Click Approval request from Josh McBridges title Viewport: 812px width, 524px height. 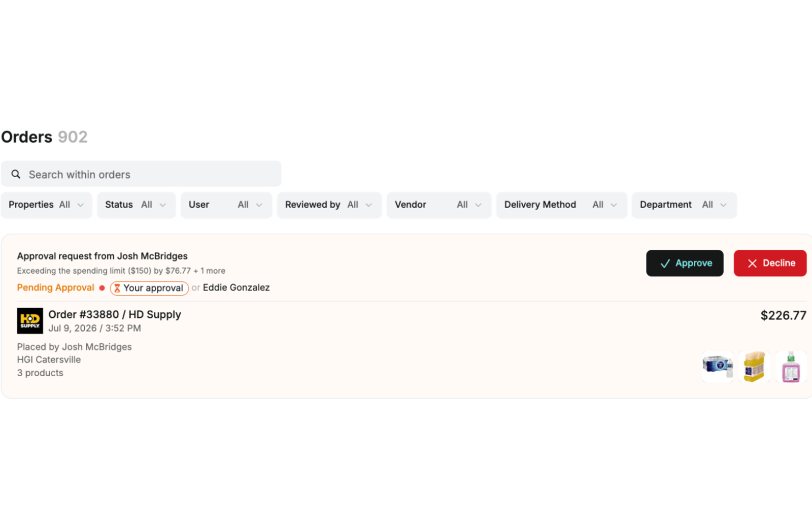[103, 256]
